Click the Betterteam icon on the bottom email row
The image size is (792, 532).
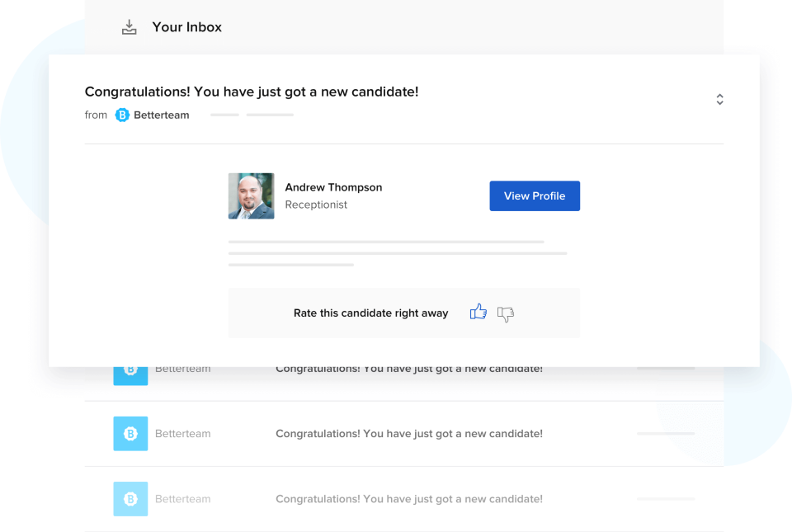[x=130, y=499]
